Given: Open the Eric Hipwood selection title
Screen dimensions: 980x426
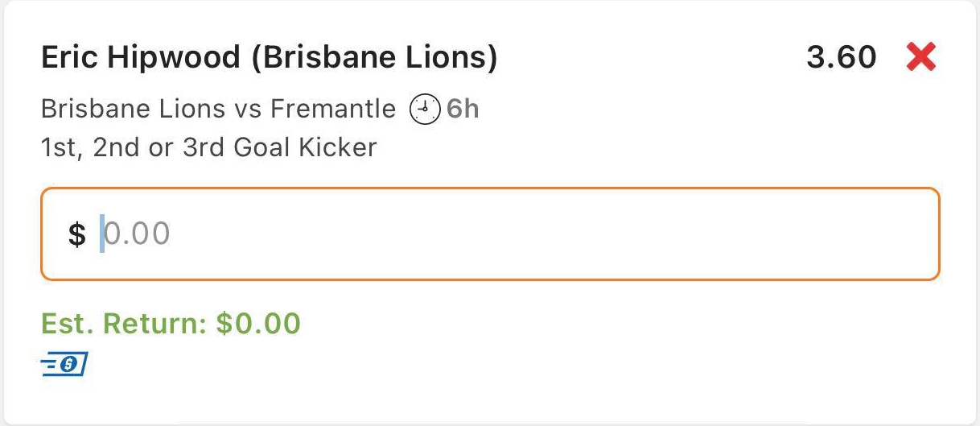Looking at the screenshot, I should click(x=269, y=58).
